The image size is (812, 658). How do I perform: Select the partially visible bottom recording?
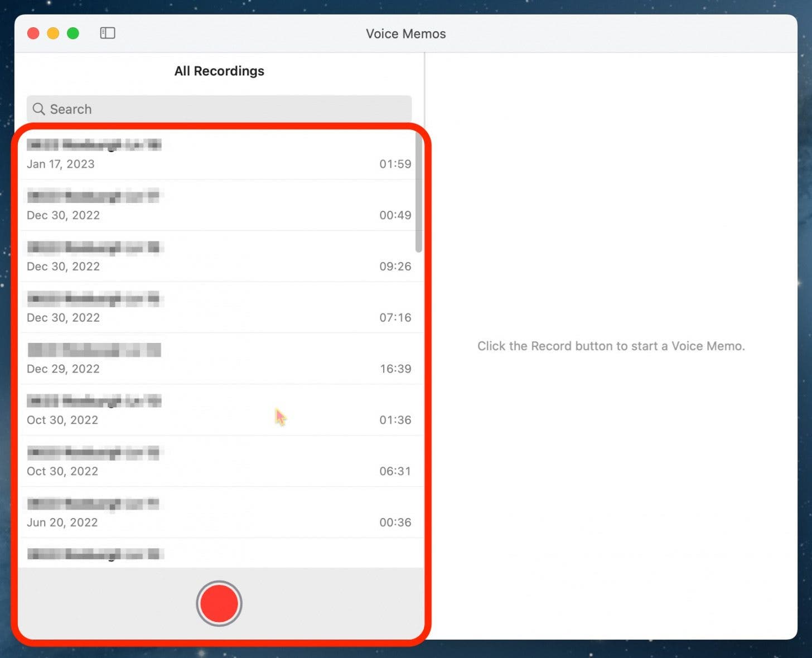coord(219,554)
